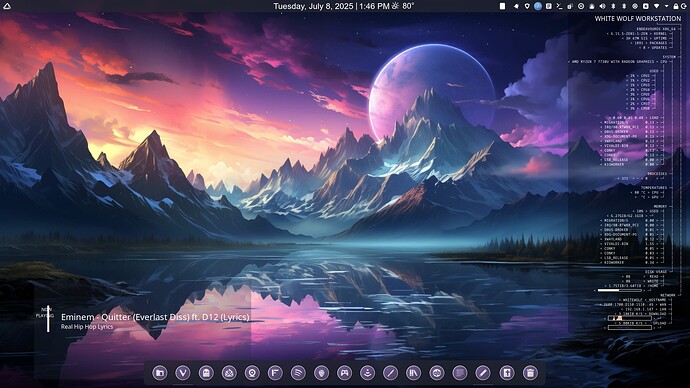The width and height of the screenshot is (690, 388).
Task: Open the ghost icon app in dock
Action: click(206, 373)
